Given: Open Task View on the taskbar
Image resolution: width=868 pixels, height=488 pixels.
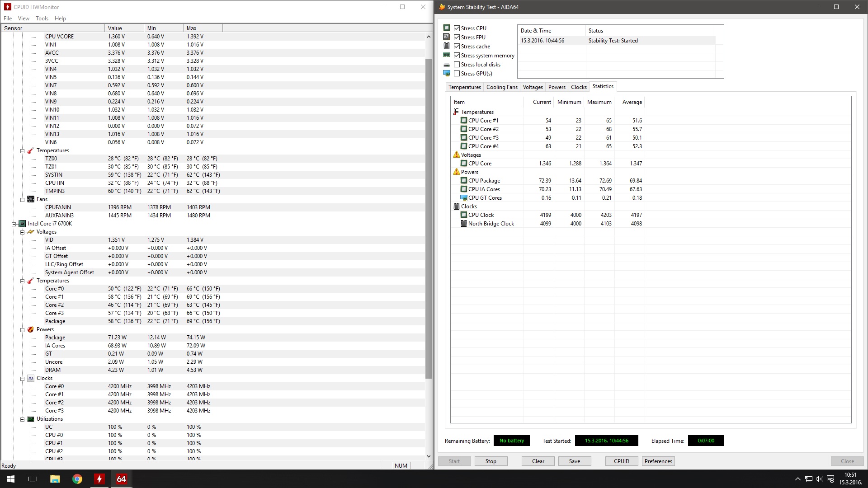Looking at the screenshot, I should 33,479.
